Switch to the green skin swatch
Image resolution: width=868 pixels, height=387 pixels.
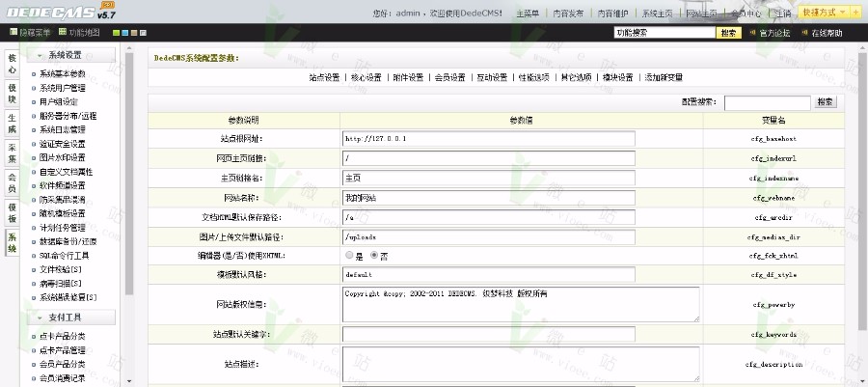(x=117, y=33)
